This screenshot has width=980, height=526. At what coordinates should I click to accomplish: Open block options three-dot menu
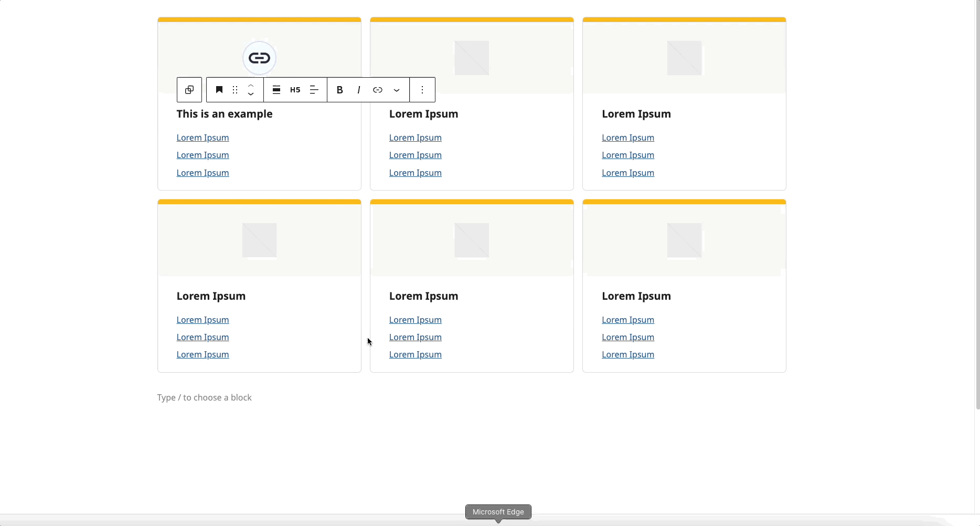(422, 90)
